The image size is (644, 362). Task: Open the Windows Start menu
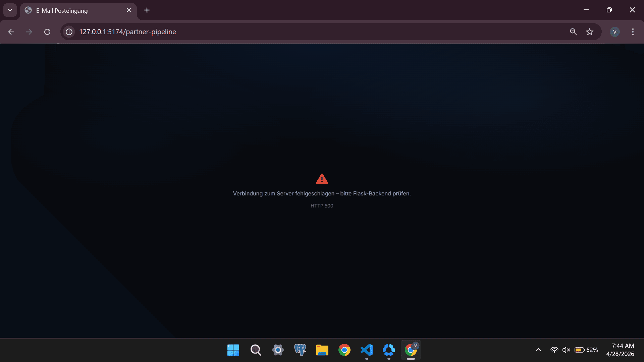coord(233,350)
